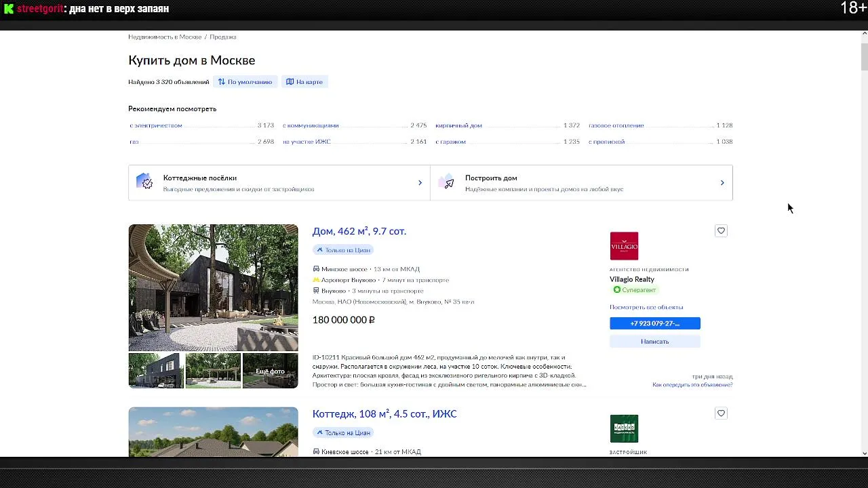Expand the Коттеджные посёлки arrow
The image size is (868, 488).
tap(420, 183)
